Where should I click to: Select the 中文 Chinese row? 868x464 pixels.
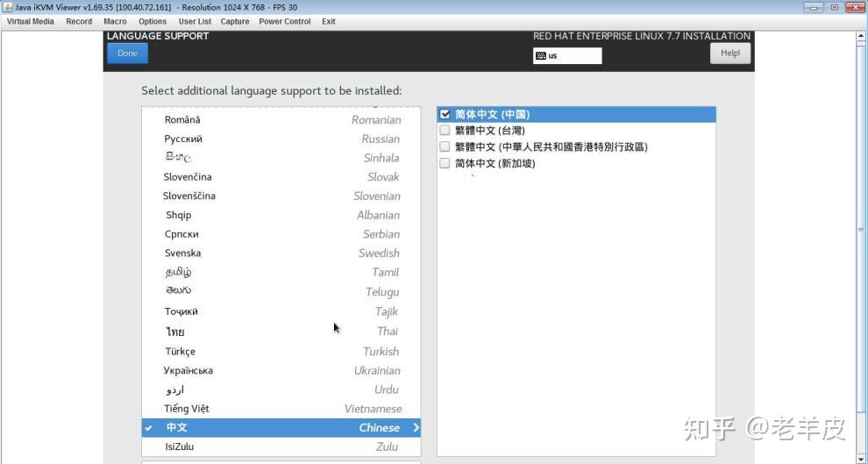click(281, 428)
